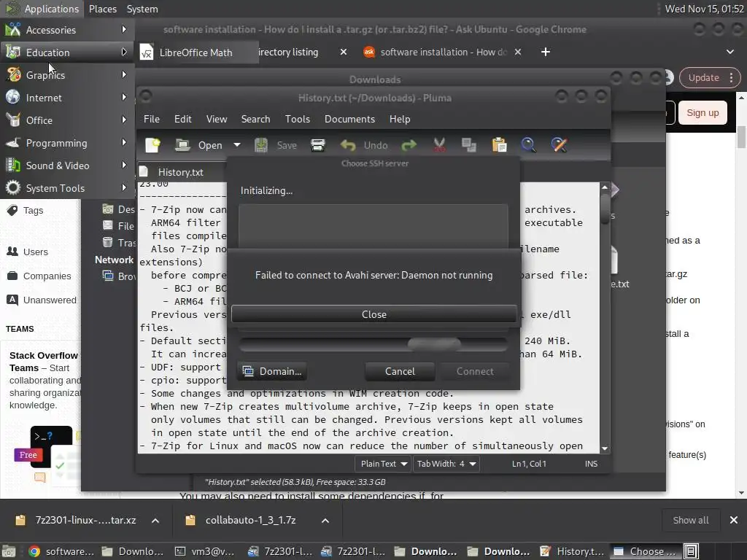Open the Accessories submenu
This screenshot has width=747, height=560.
click(x=67, y=30)
